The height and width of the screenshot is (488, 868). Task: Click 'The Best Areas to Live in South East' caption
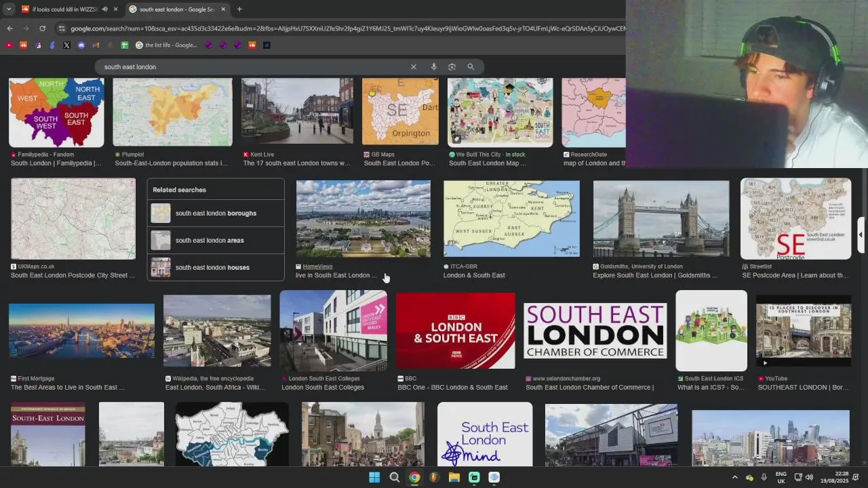tap(67, 388)
